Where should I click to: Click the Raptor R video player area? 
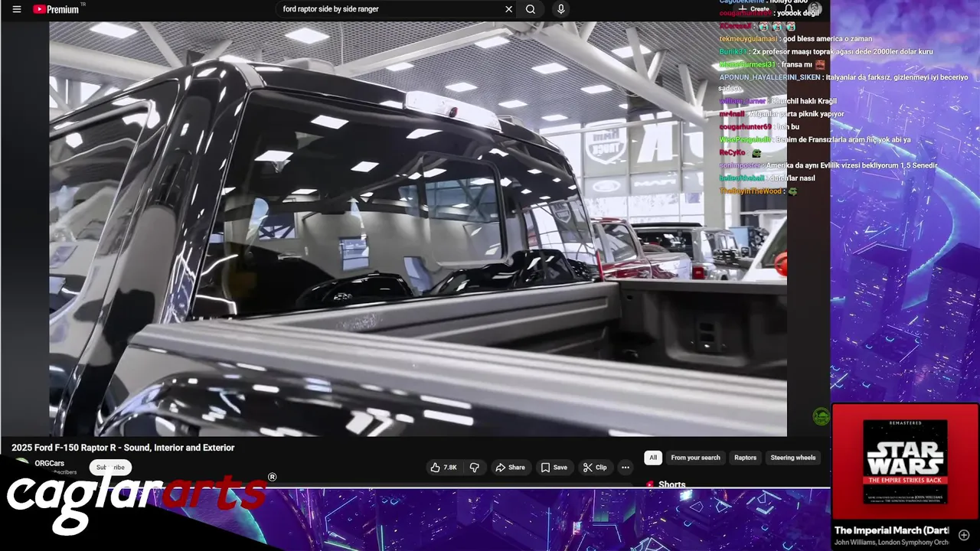(418, 228)
